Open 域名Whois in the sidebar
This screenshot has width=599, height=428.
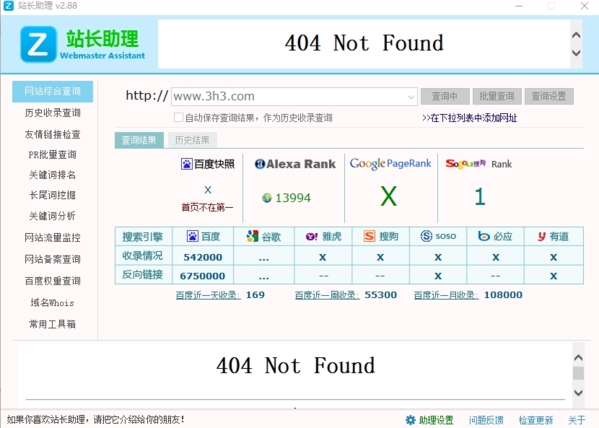point(53,303)
